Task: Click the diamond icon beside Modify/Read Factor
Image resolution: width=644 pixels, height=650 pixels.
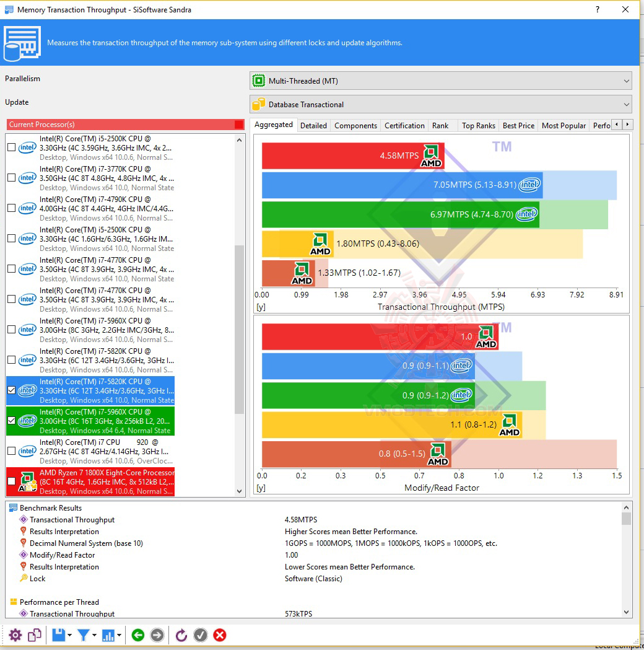Action: 24,555
